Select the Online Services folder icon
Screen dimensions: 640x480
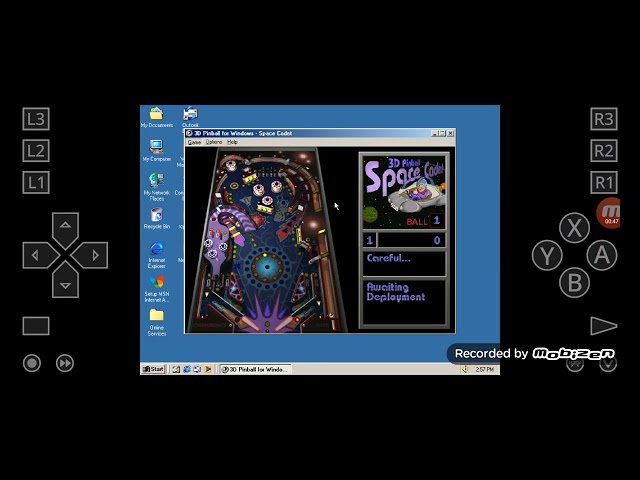(x=157, y=322)
